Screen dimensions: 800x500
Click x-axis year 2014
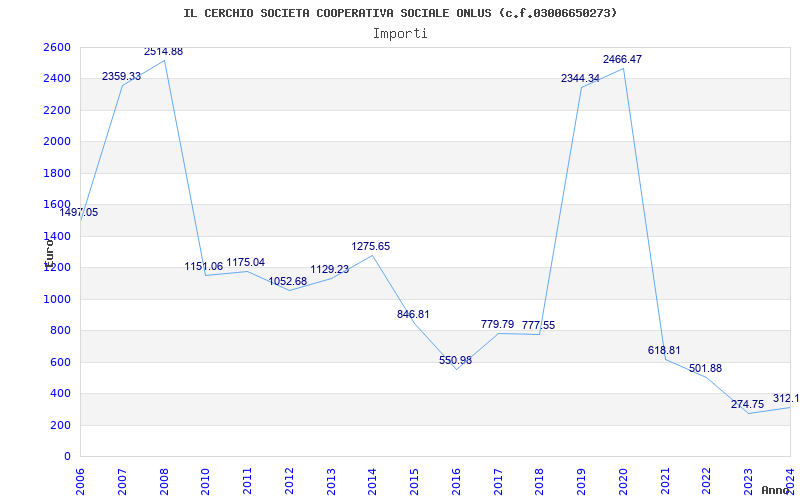pyautogui.click(x=372, y=482)
